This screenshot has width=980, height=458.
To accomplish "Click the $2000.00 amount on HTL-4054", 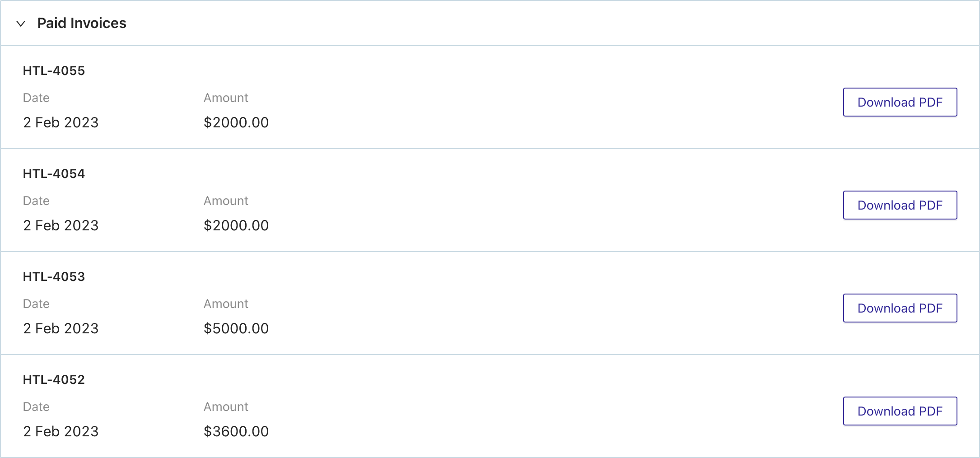I will pos(236,225).
